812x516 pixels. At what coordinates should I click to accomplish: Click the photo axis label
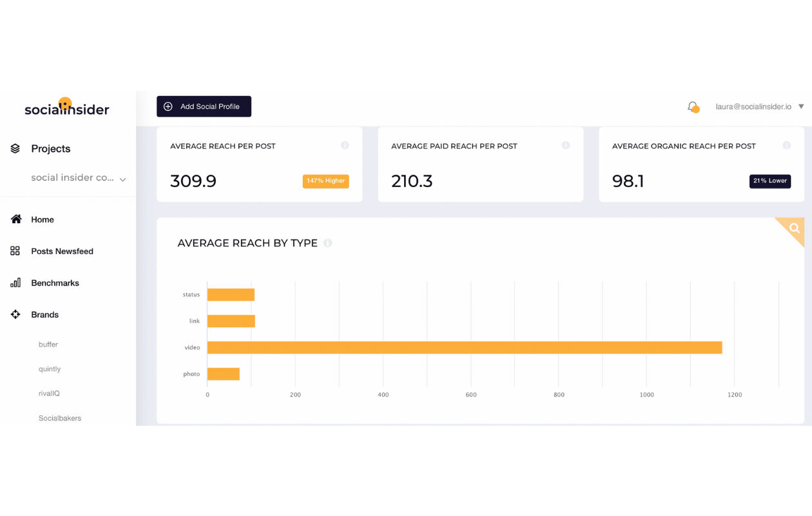(x=191, y=374)
